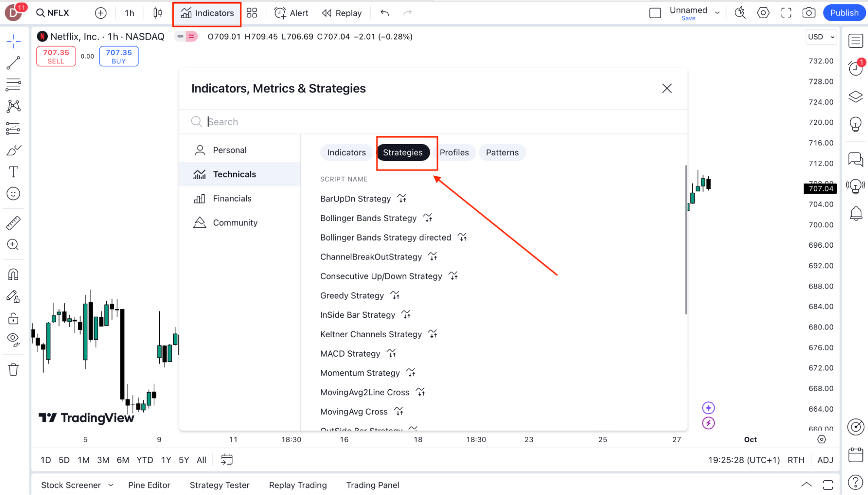Expand the Stock Screener dropdown chevron

(111, 485)
